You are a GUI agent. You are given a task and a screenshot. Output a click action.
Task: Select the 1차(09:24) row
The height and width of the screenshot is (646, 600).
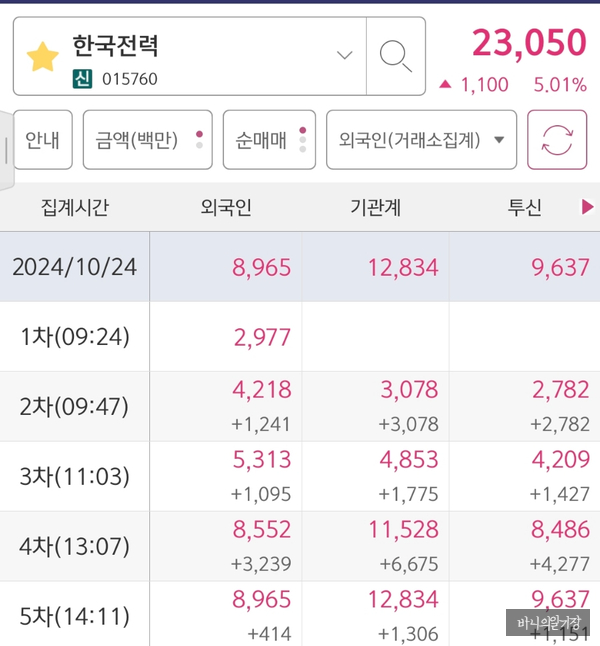(300, 337)
